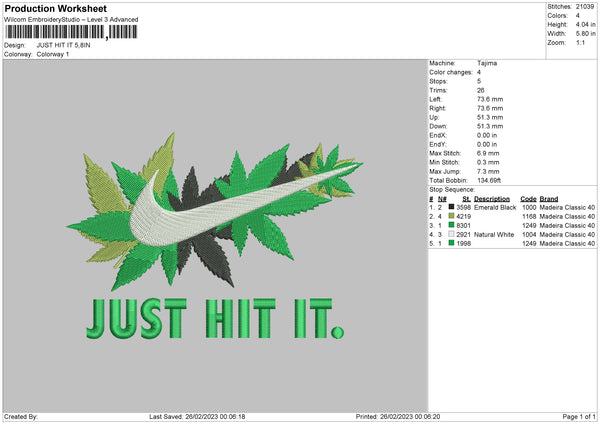The width and height of the screenshot is (600, 424).
Task: Click the green swatch beside stitch count 8301
Action: [451, 225]
